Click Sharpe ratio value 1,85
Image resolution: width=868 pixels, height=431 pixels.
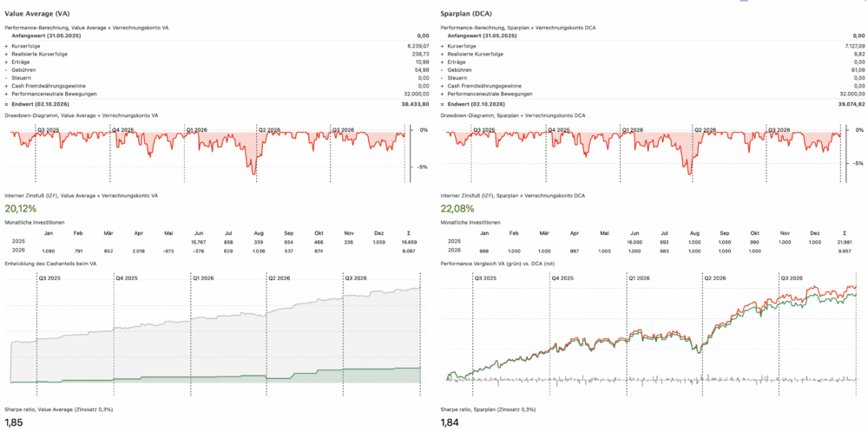pyautogui.click(x=13, y=423)
